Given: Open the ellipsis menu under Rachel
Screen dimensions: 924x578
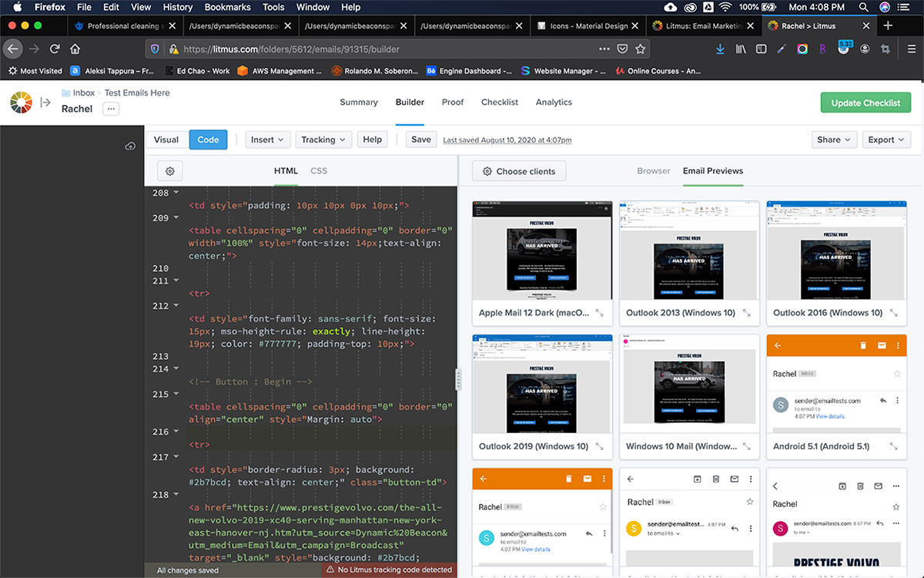Looking at the screenshot, I should coord(111,109).
